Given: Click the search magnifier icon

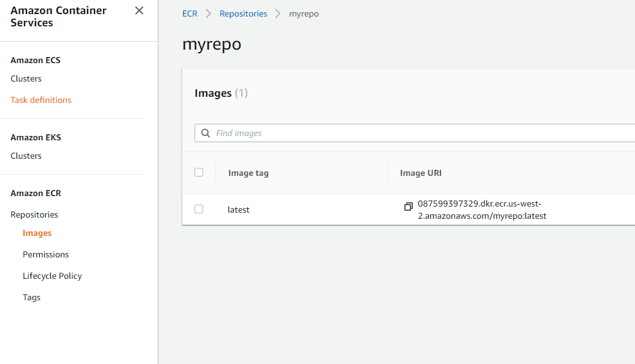Looking at the screenshot, I should click(206, 133).
